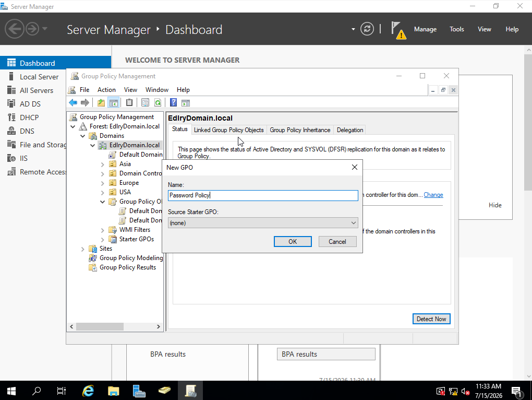Click Group Policy Management taskbar icon
The height and width of the screenshot is (400, 532).
tap(190, 391)
